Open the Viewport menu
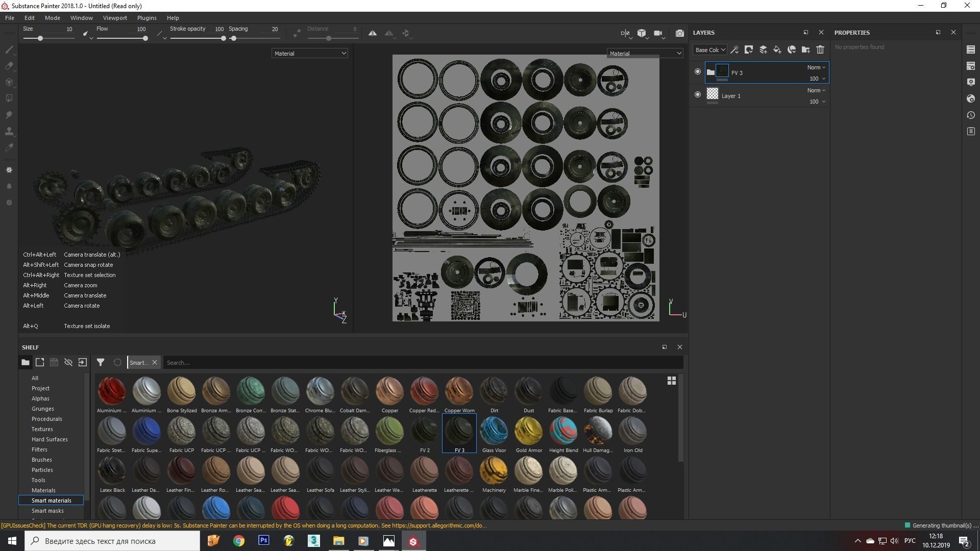Image resolution: width=980 pixels, height=551 pixels. 115,18
